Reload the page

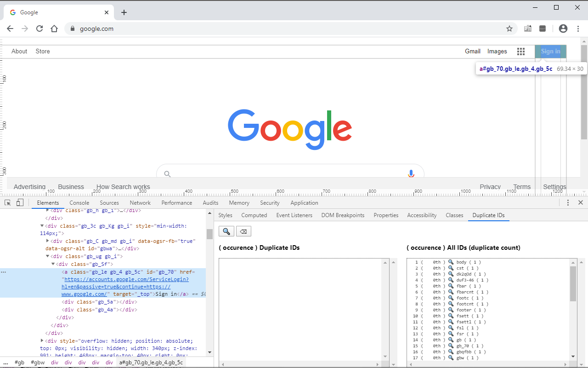coord(39,28)
